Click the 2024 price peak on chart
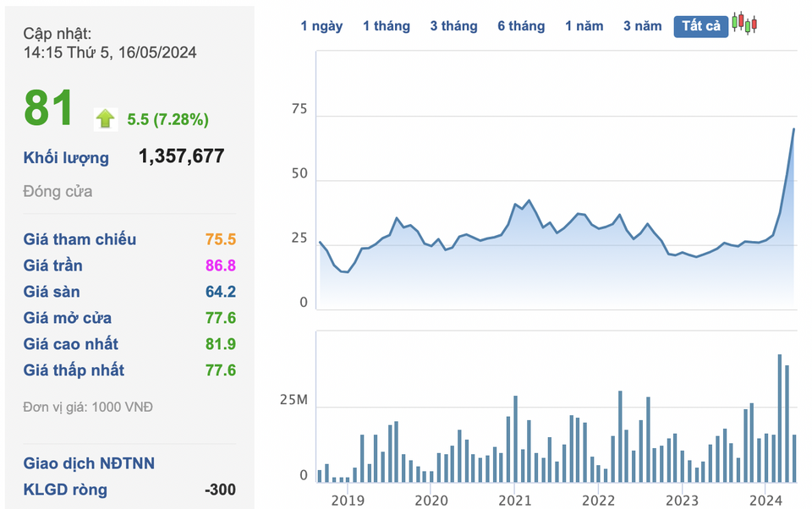The image size is (812, 509). (x=793, y=129)
